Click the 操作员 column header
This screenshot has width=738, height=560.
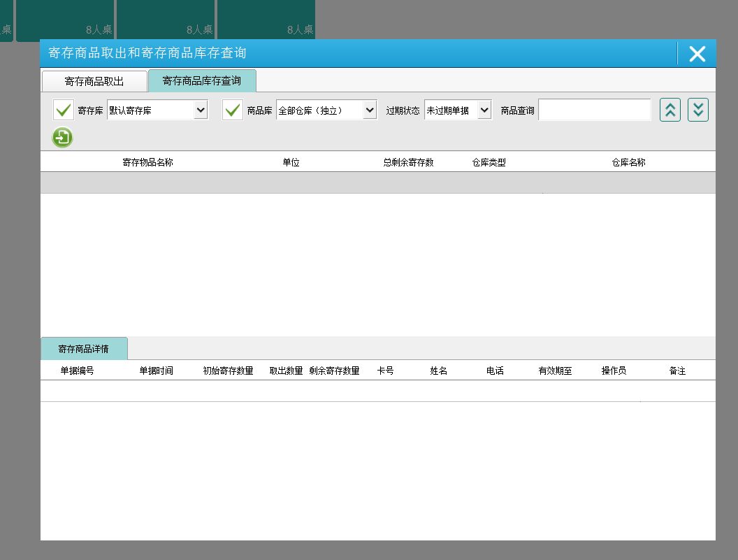pyautogui.click(x=614, y=371)
